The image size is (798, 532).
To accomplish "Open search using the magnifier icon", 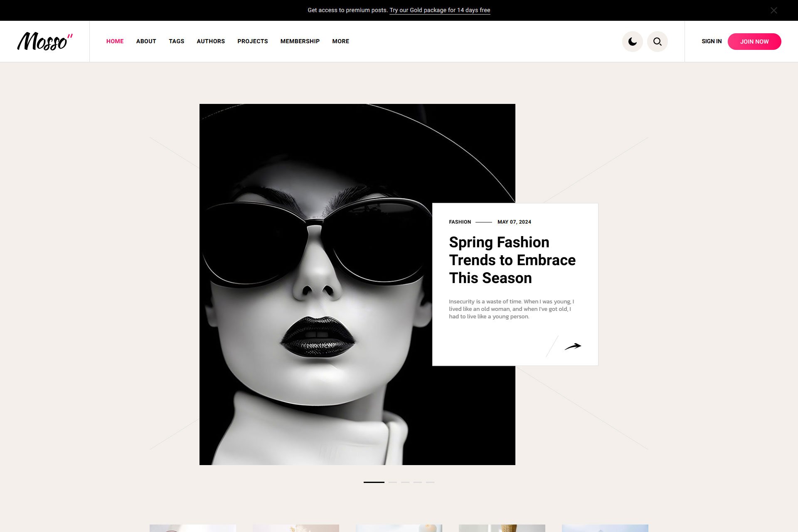I will [657, 41].
